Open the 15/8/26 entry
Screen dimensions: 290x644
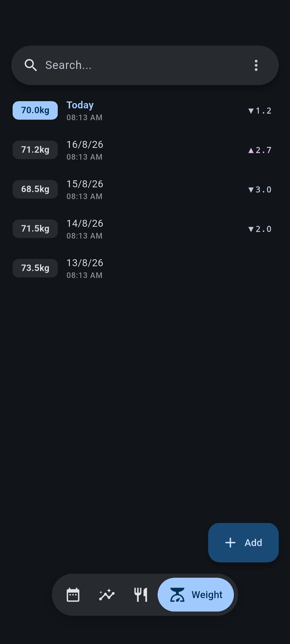(145, 189)
